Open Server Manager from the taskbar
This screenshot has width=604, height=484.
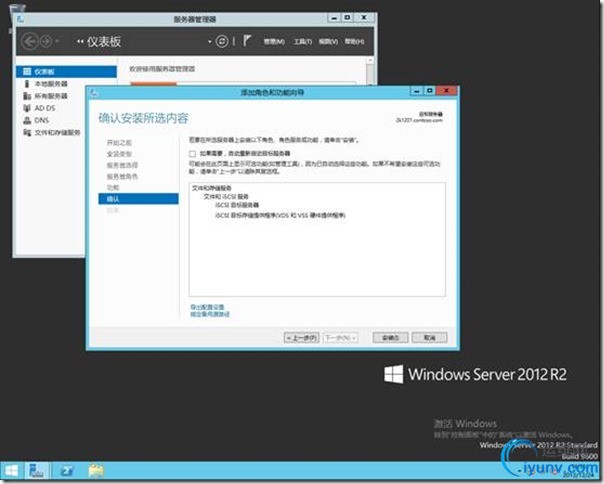click(37, 471)
